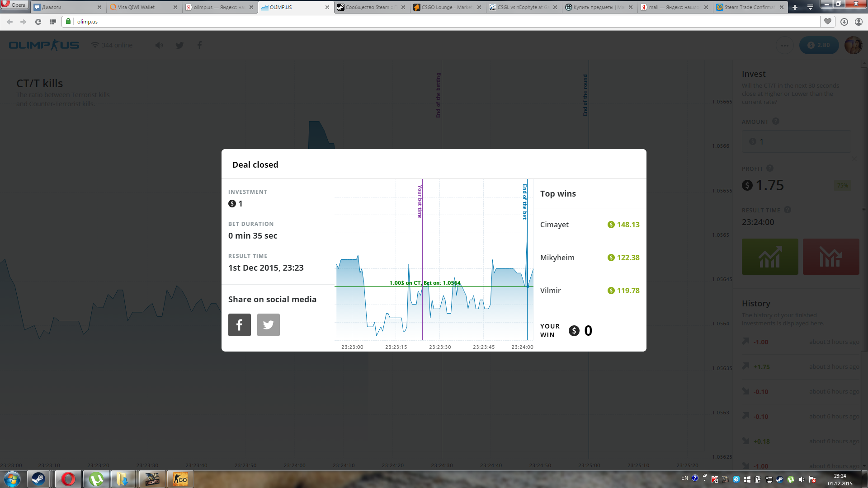This screenshot has height=488, width=868.
Task: Open the tab list menu icon
Action: coord(810,7)
